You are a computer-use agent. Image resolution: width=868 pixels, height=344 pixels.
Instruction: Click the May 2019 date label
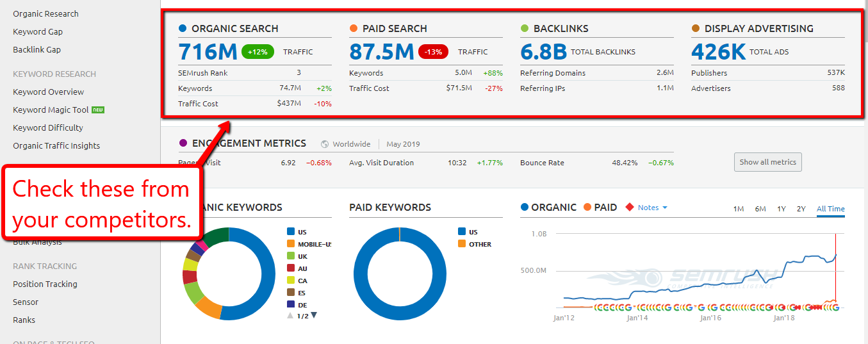pyautogui.click(x=404, y=144)
